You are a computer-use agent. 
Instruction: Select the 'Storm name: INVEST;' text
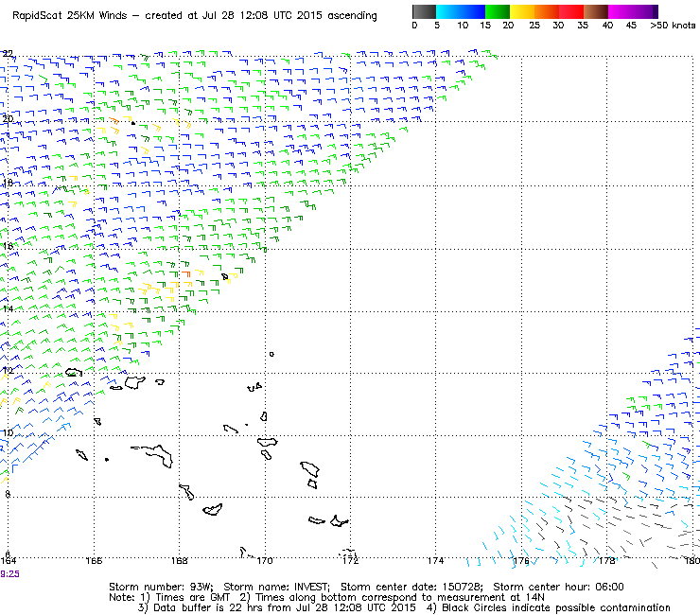(276, 587)
